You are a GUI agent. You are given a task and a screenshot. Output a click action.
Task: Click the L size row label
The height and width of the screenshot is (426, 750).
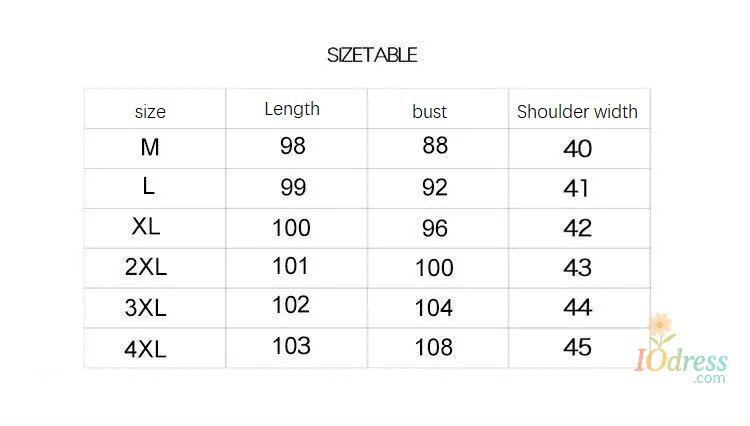149,187
